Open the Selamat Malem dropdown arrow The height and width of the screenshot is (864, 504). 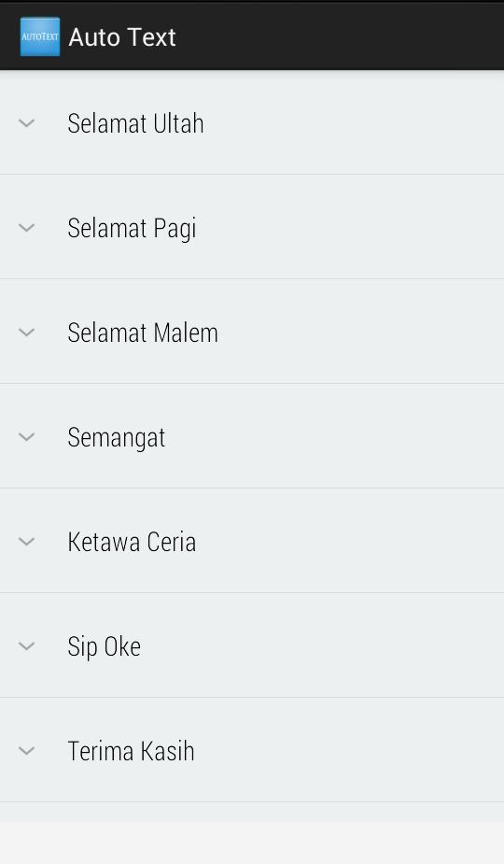pyautogui.click(x=26, y=333)
